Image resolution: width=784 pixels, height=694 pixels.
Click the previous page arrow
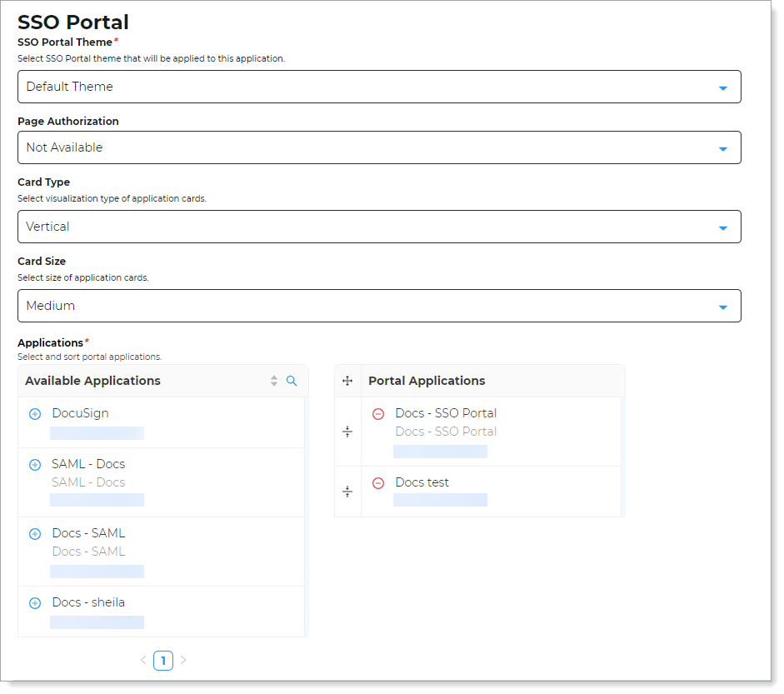pos(143,660)
